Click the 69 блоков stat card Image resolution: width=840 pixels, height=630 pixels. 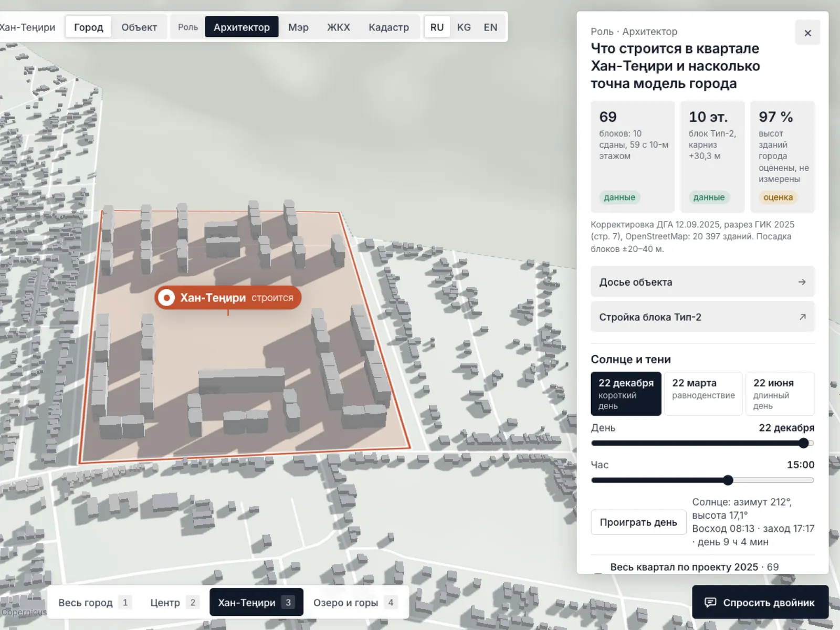click(633, 156)
